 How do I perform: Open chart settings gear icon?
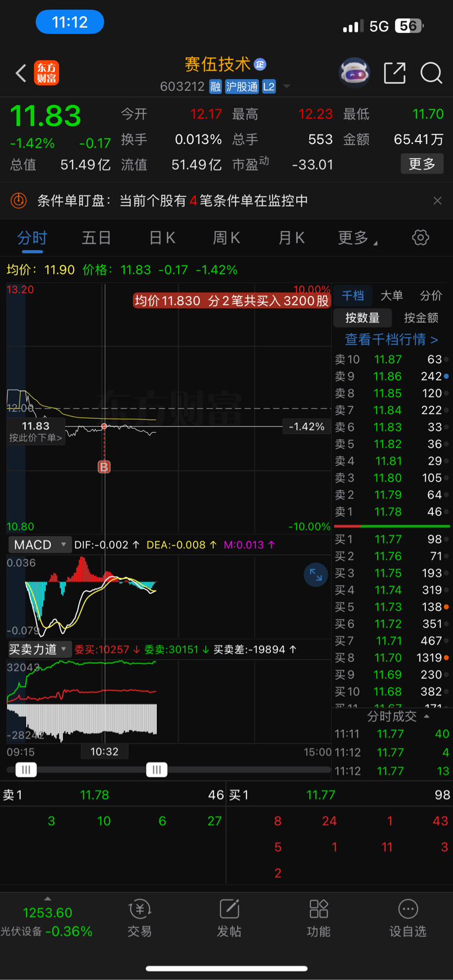tap(421, 238)
